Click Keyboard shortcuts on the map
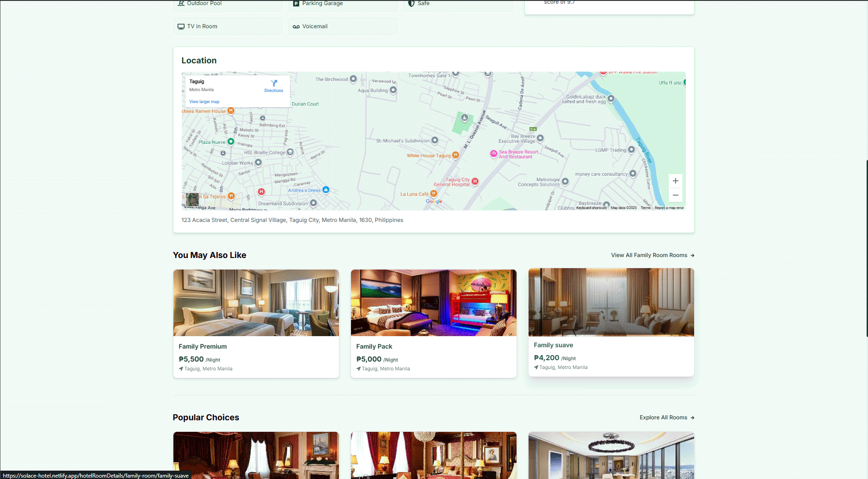 (x=591, y=208)
